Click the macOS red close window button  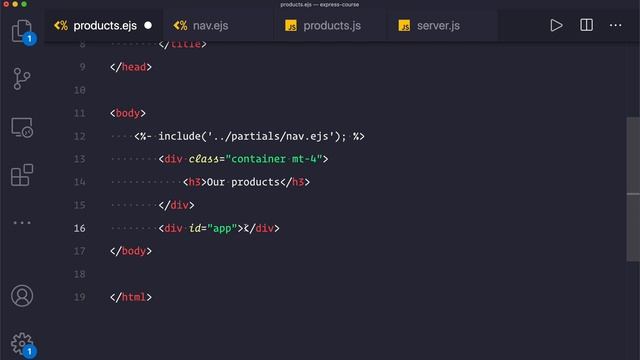(x=6, y=4)
